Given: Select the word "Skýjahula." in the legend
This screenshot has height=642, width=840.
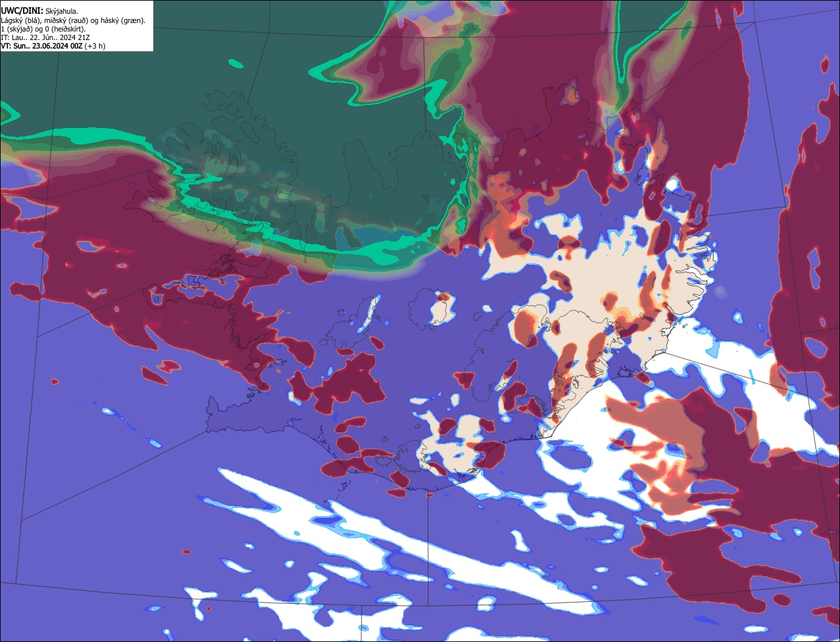Looking at the screenshot, I should click(62, 12).
